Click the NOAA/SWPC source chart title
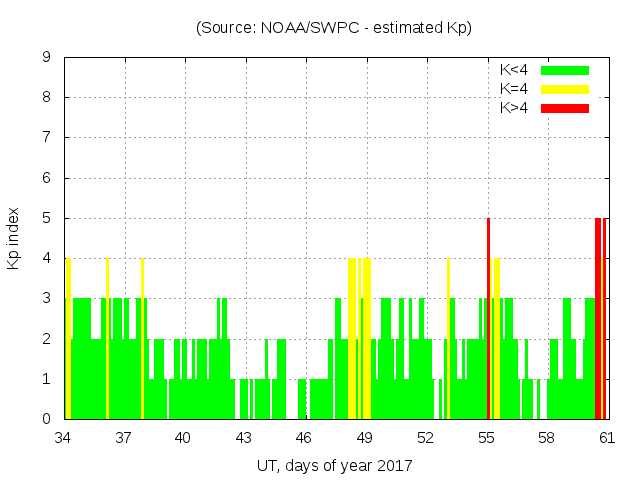This screenshot has width=640, height=480. [334, 28]
